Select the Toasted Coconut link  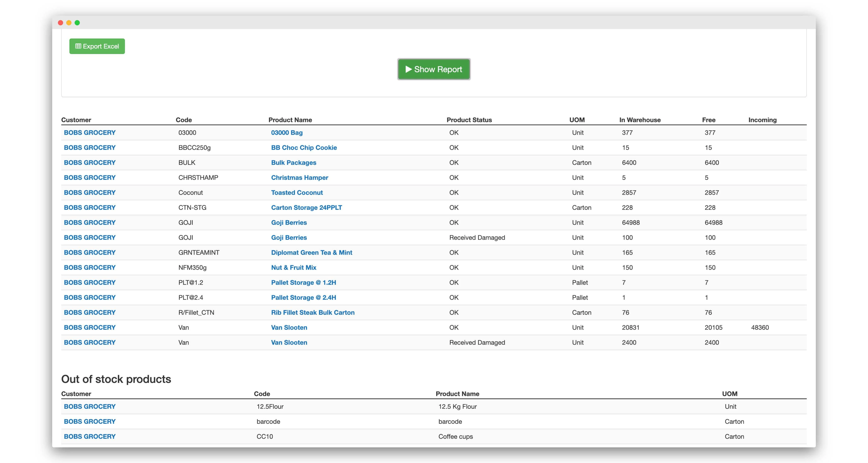click(297, 192)
